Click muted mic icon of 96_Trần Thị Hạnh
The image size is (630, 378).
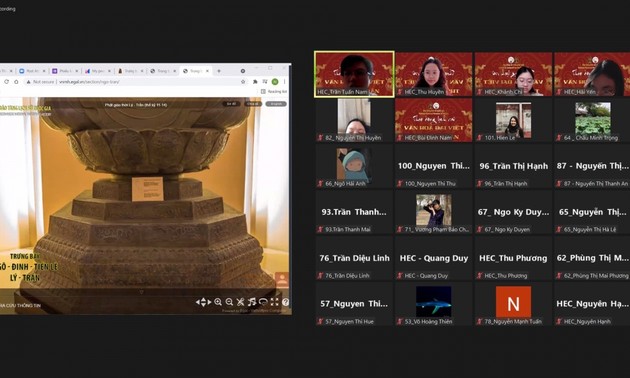(x=479, y=184)
